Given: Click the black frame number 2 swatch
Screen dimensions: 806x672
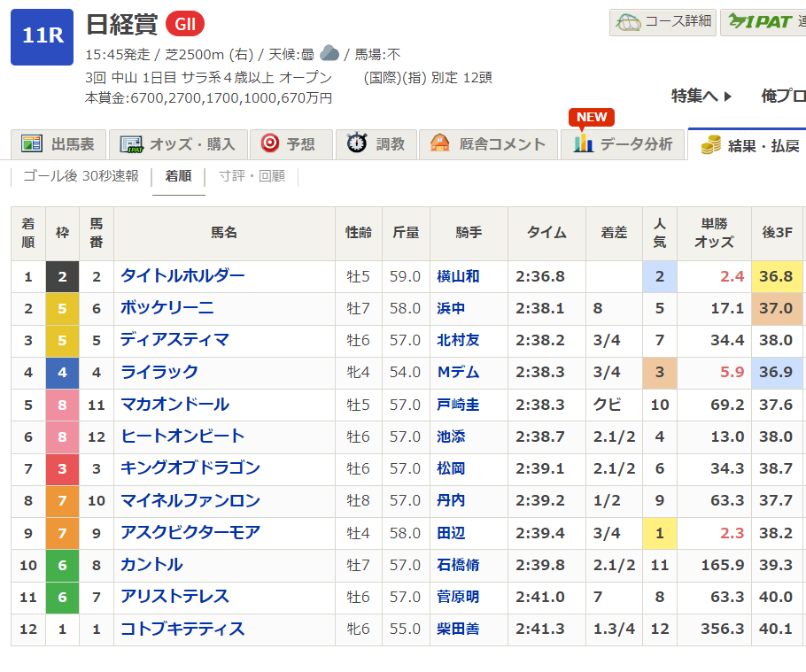Looking at the screenshot, I should [x=62, y=276].
